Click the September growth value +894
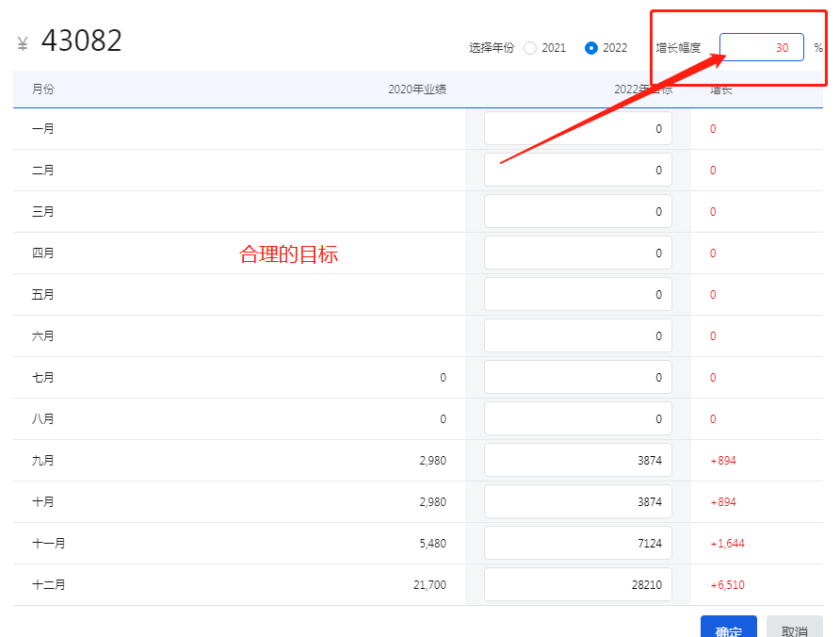The height and width of the screenshot is (637, 840). (x=723, y=461)
